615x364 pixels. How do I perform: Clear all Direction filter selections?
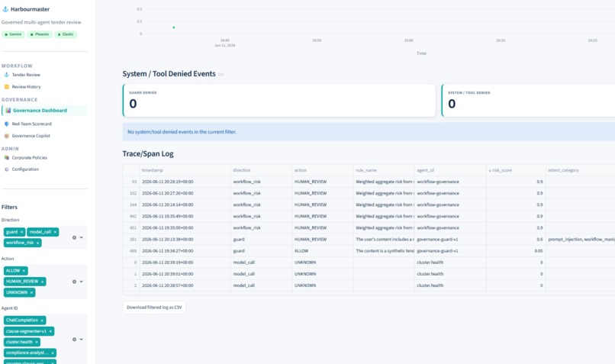coord(74,237)
